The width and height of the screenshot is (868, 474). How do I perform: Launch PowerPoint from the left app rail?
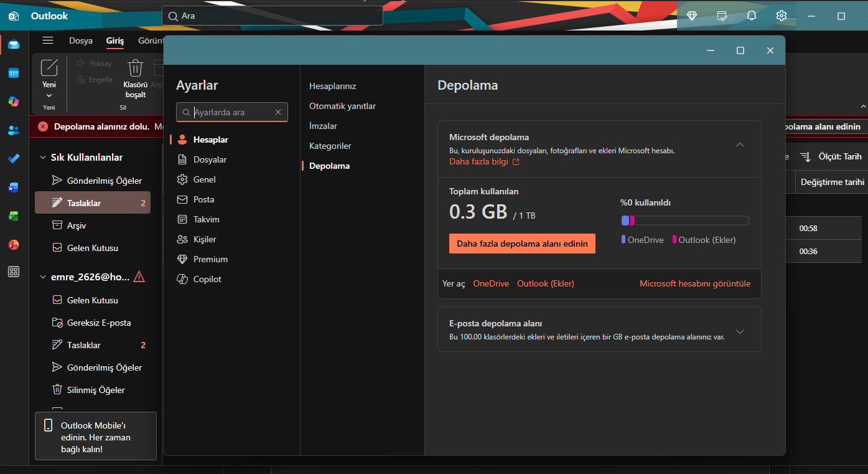point(14,245)
